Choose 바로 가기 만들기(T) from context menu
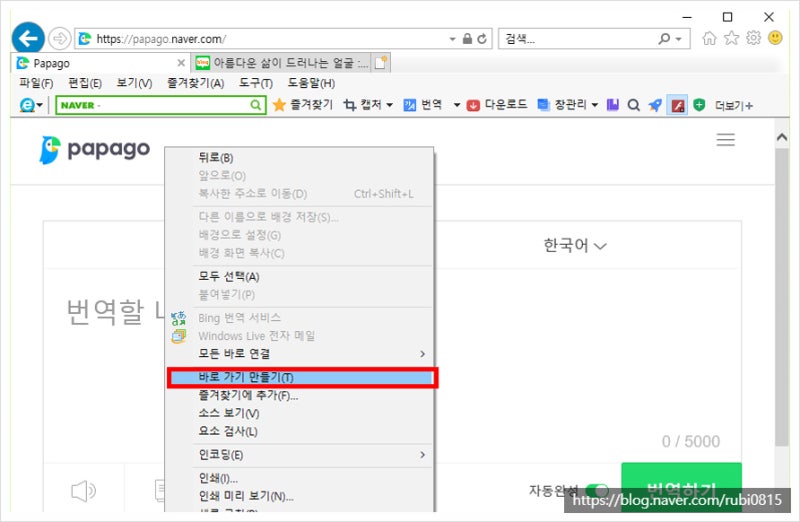The height and width of the screenshot is (522, 800). pyautogui.click(x=302, y=377)
